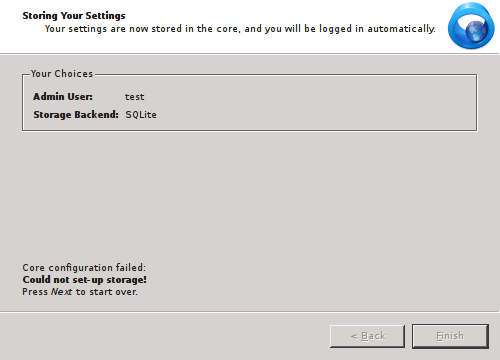Click the globe inside the Quassel logo

click(477, 30)
